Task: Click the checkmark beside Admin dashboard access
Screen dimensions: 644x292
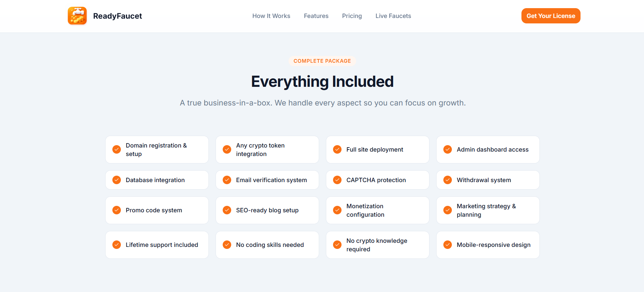Action: [447, 149]
